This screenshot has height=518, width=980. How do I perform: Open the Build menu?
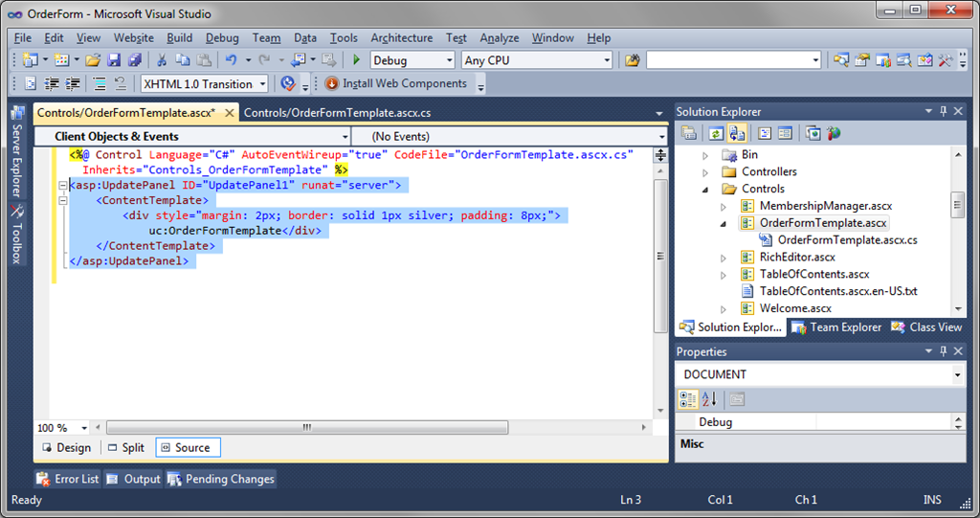179,37
